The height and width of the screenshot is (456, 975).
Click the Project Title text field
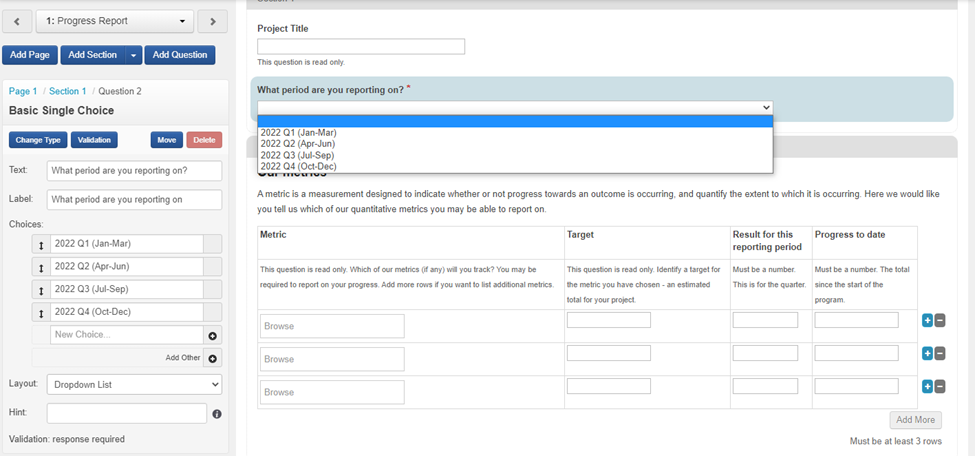(360, 46)
